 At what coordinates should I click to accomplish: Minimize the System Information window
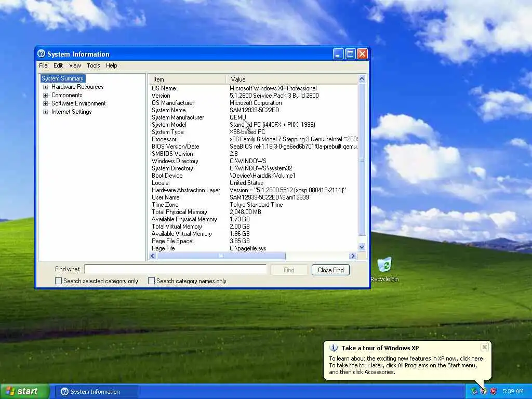pyautogui.click(x=338, y=54)
